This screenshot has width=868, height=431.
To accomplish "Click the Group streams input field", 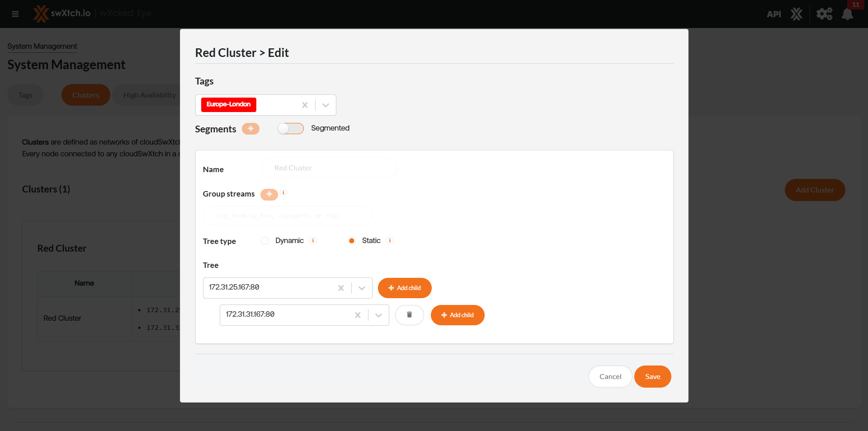I will 288,216.
